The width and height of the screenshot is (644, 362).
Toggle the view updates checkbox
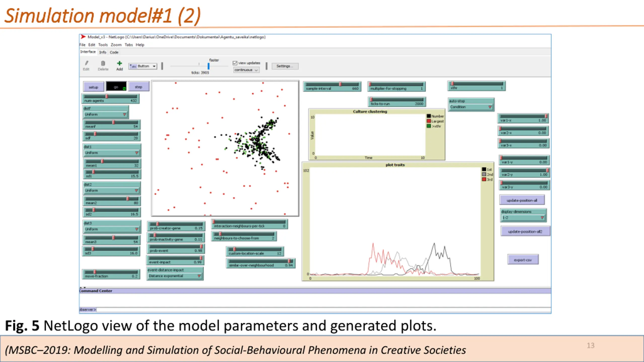235,63
